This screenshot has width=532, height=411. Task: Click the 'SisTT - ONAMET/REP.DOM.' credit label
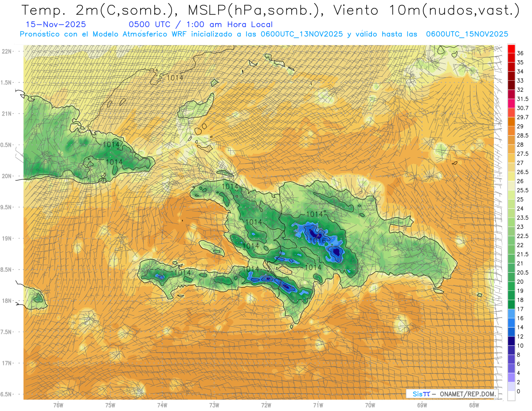(452, 394)
